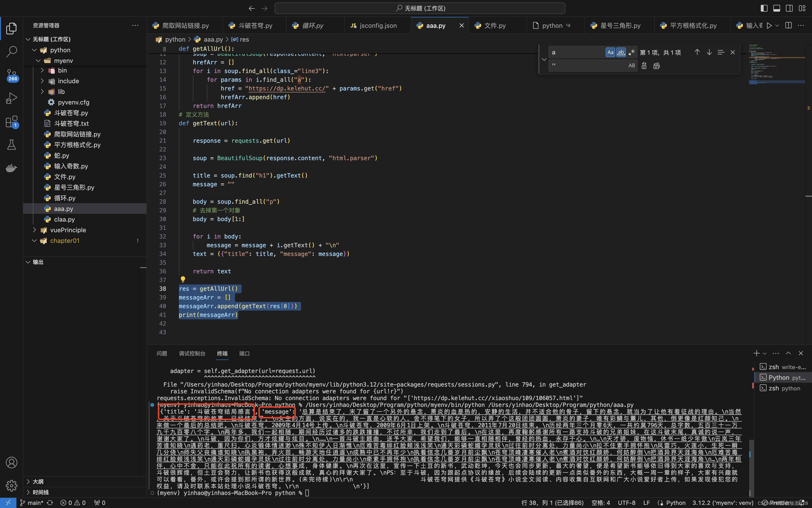The height and width of the screenshot is (508, 812).
Task: Open the Testing flask view
Action: [x=11, y=145]
